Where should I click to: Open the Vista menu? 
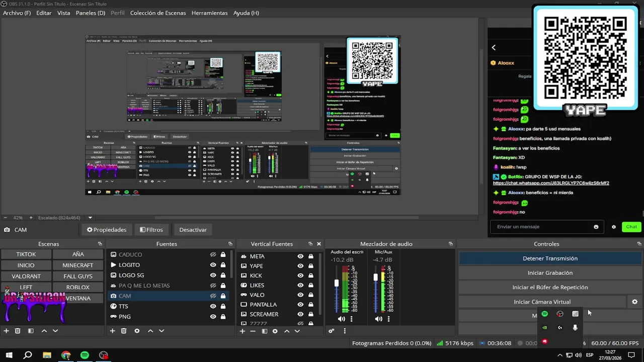coord(63,13)
